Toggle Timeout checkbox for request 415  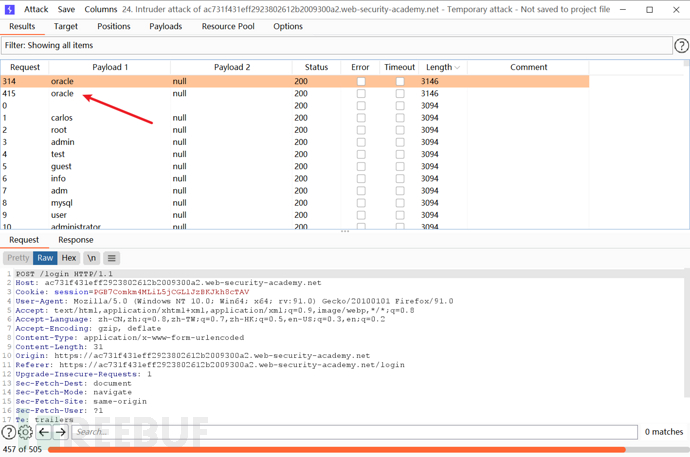coord(400,94)
